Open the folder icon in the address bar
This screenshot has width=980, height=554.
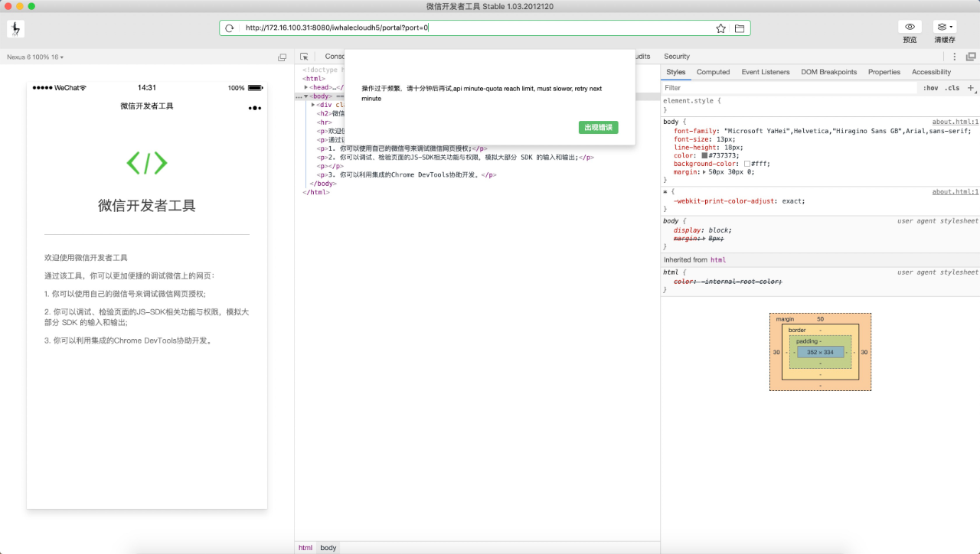click(740, 28)
